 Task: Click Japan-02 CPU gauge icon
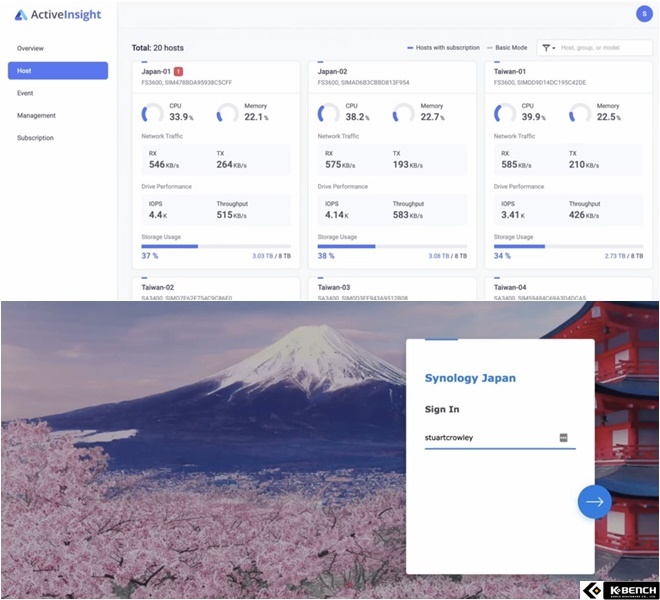tap(328, 113)
